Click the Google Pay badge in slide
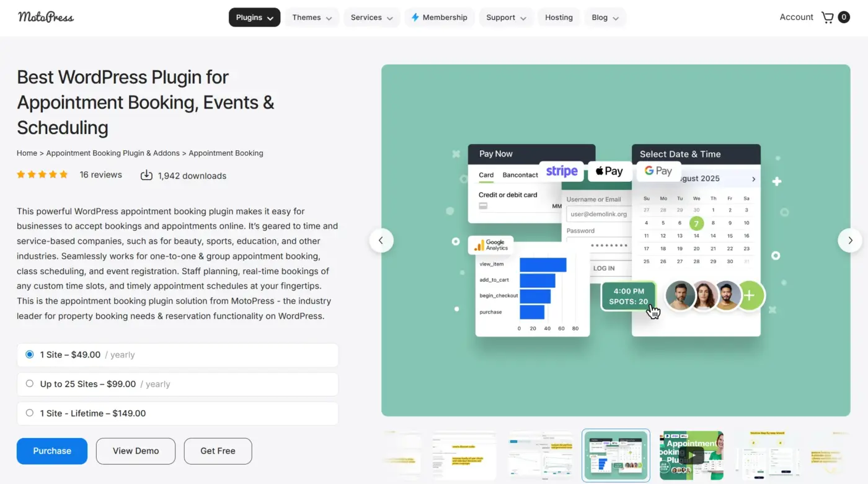 tap(658, 171)
